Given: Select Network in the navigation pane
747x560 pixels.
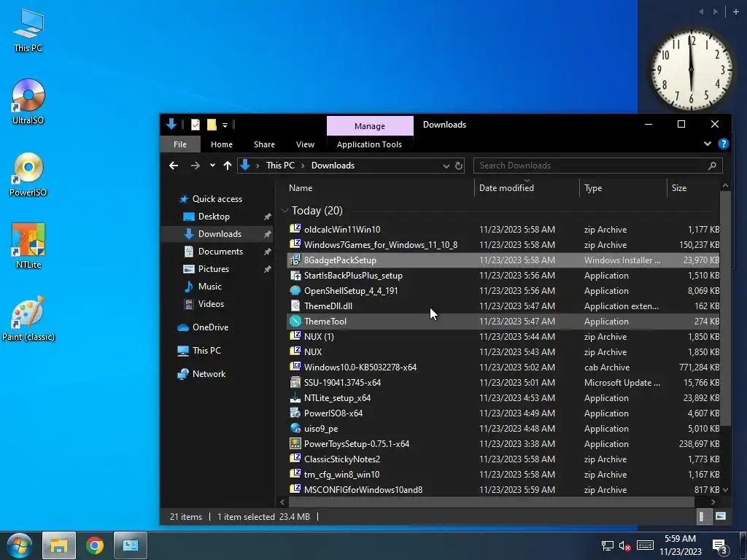Looking at the screenshot, I should coord(209,374).
